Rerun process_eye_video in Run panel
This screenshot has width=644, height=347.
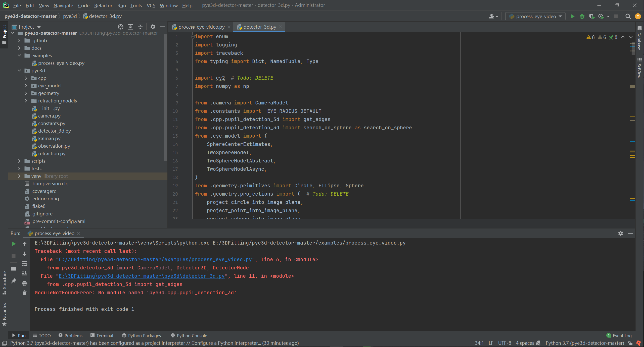14,244
